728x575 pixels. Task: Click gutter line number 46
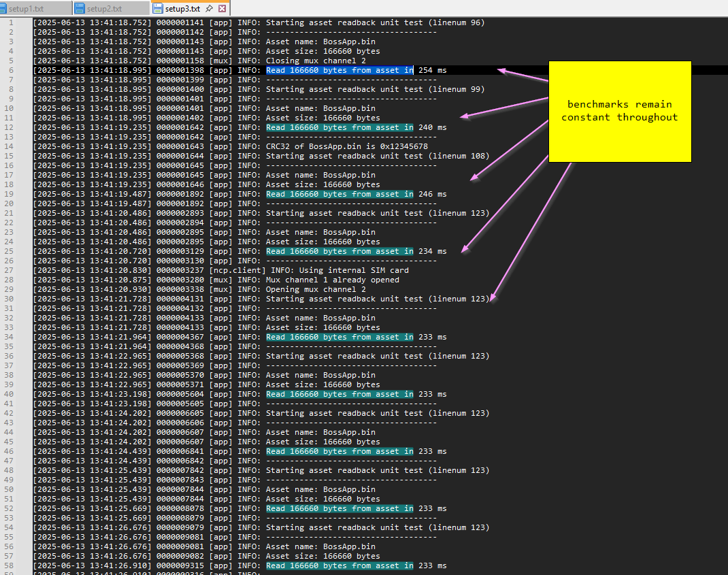point(10,451)
